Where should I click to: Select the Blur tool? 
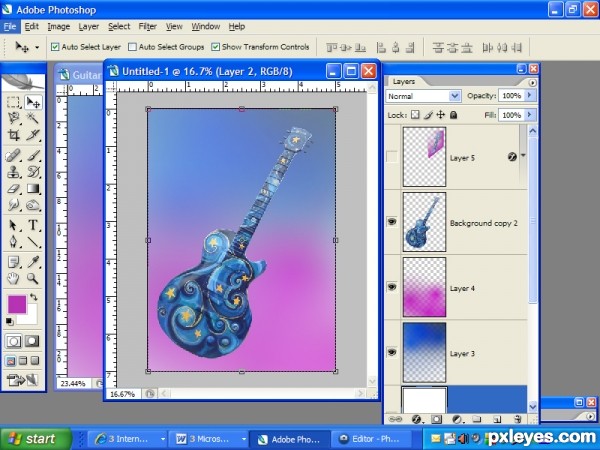13,205
